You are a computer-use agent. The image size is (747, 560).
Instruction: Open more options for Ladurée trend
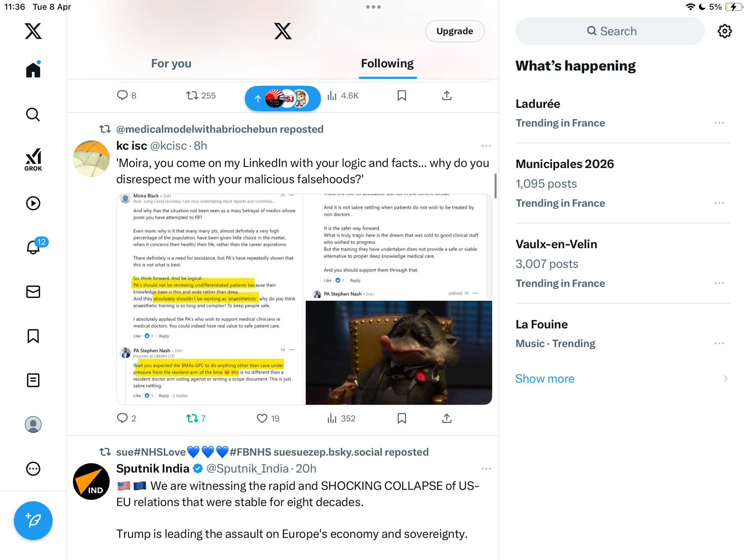(719, 123)
